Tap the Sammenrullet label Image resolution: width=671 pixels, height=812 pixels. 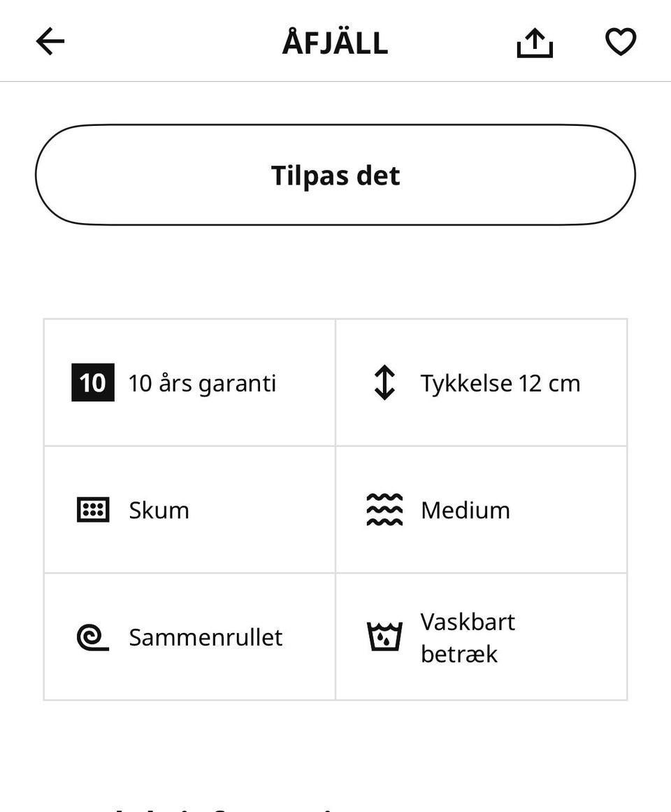pyautogui.click(x=205, y=638)
